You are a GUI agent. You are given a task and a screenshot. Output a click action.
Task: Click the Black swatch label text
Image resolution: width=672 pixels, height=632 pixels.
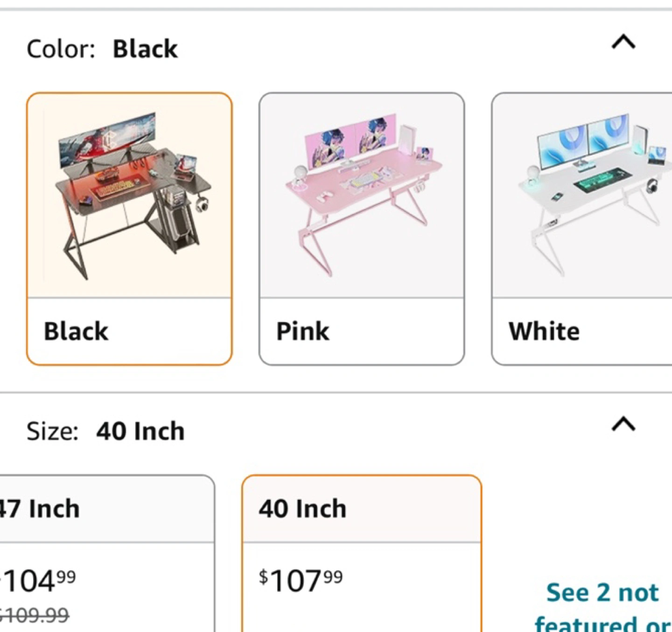tap(76, 331)
